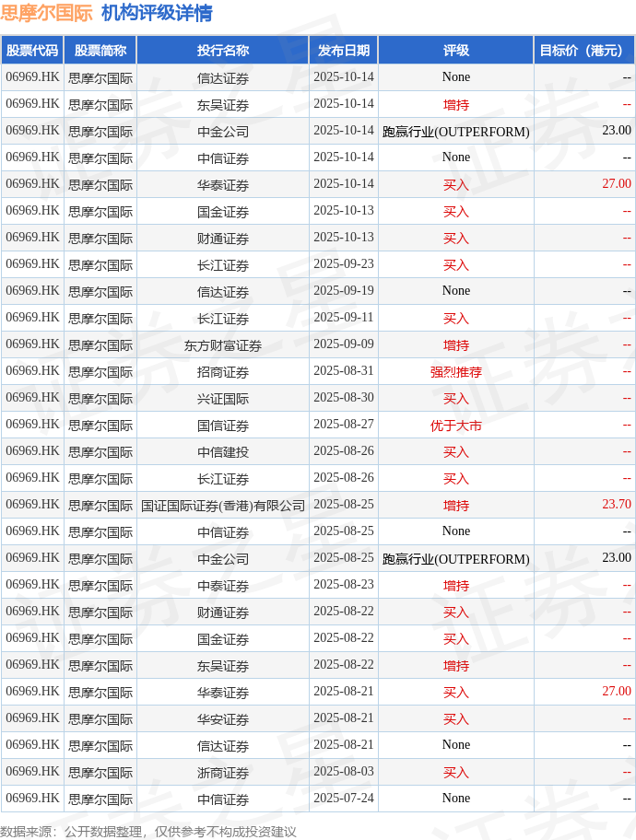Select the 兴证国际 broker cell

click(x=222, y=399)
